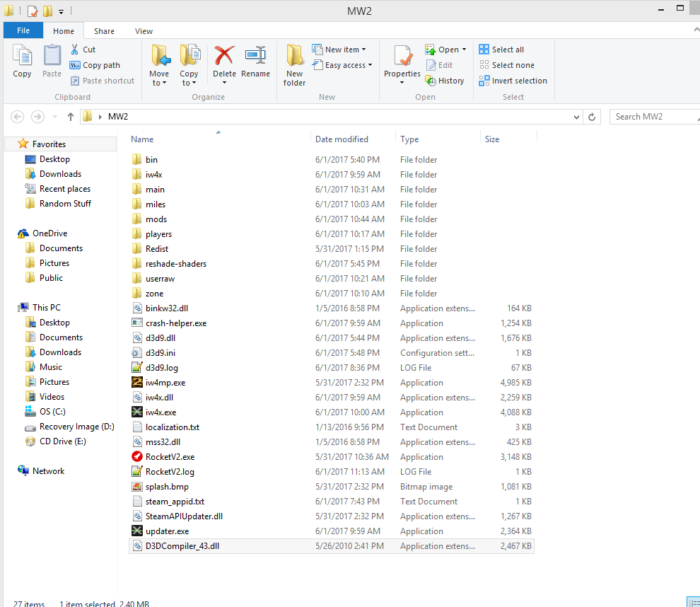
Task: Select D3DCompiler_43.dll file row
Action: pyautogui.click(x=331, y=546)
